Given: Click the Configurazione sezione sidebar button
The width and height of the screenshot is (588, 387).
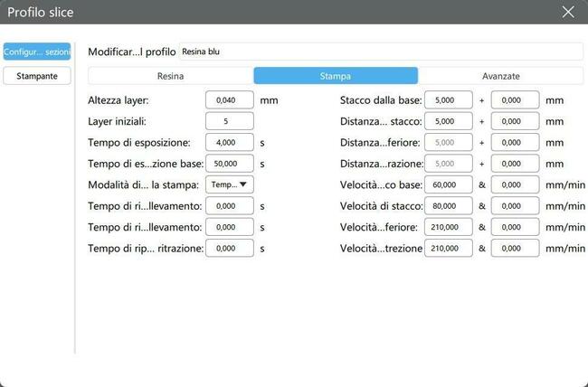Looking at the screenshot, I should click(x=37, y=52).
